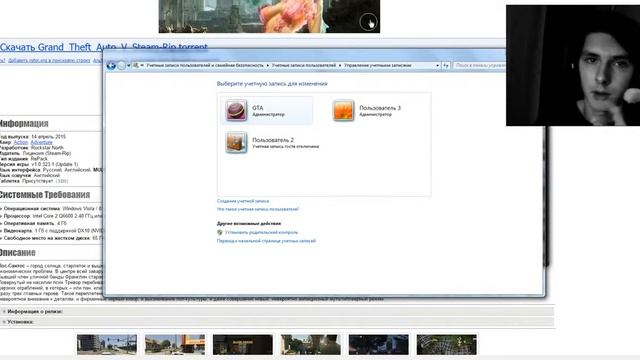Click 'Информация' heading on webpage
Image resolution: width=640 pixels, height=360 pixels.
pos(24,123)
